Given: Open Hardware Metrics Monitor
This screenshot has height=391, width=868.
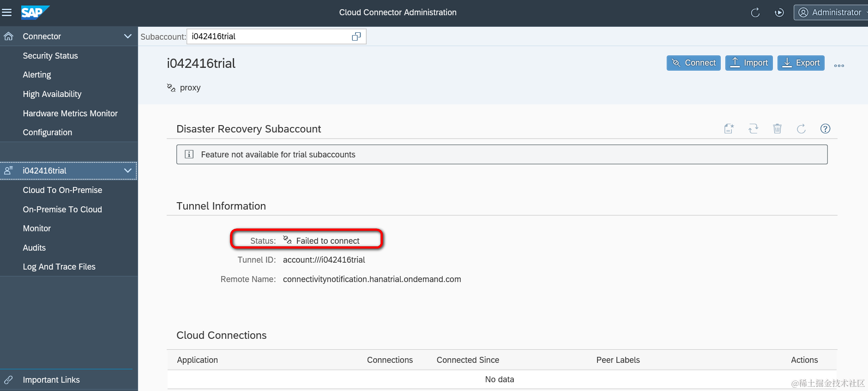Looking at the screenshot, I should point(70,114).
